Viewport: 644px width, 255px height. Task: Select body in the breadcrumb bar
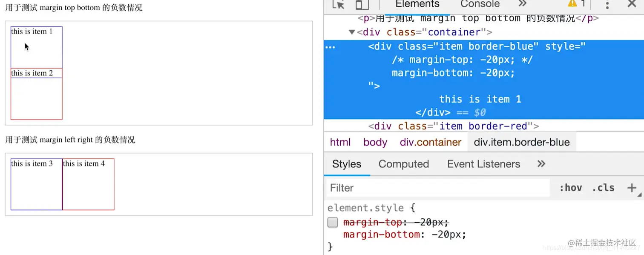375,142
